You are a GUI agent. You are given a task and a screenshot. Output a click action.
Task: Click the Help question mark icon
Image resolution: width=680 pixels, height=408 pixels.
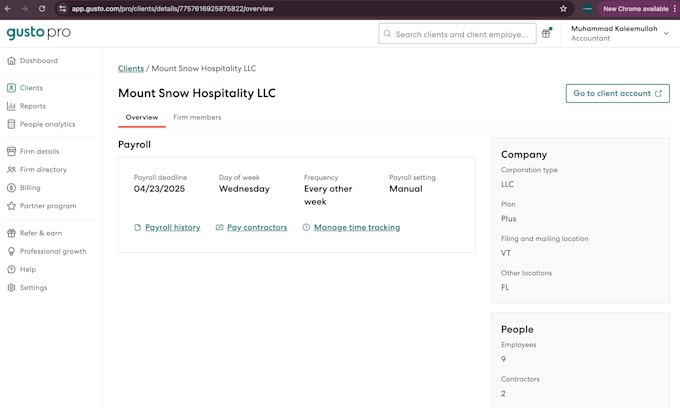pyautogui.click(x=11, y=270)
